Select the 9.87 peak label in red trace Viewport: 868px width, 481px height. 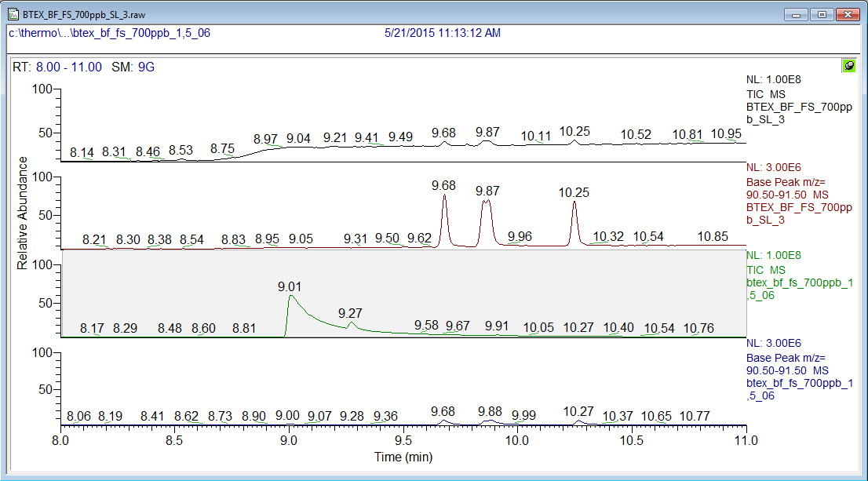(x=487, y=191)
